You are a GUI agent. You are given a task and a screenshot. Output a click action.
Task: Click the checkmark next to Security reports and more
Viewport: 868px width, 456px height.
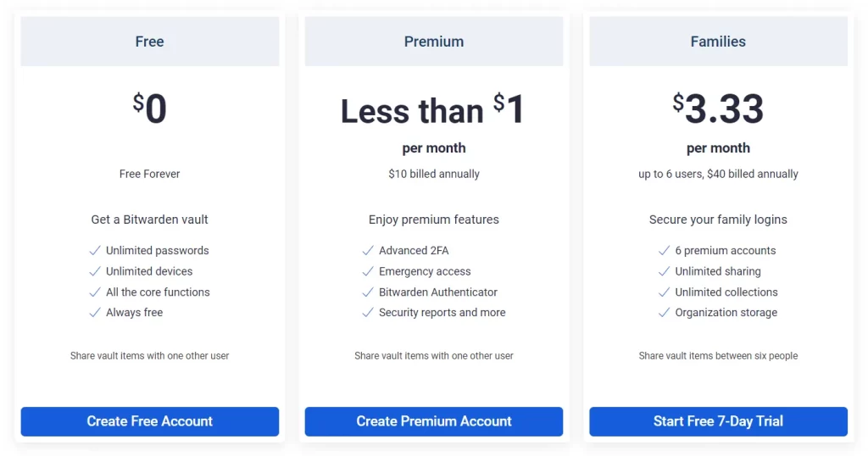point(368,313)
